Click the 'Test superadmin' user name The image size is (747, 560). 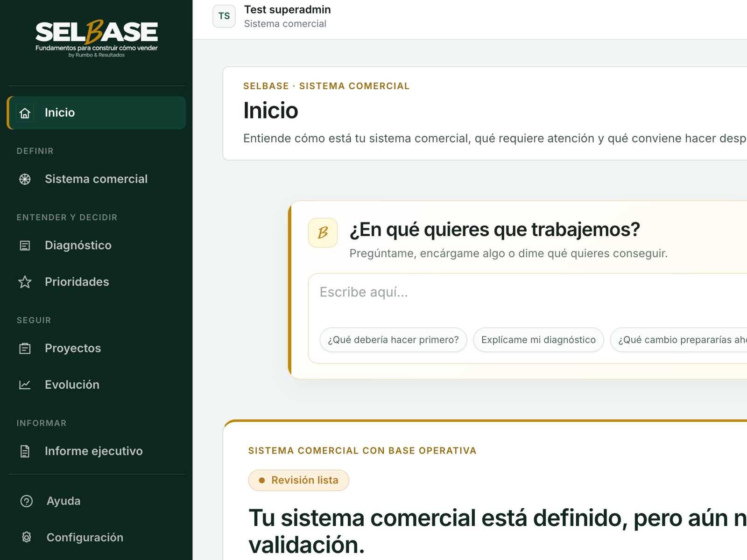(288, 10)
